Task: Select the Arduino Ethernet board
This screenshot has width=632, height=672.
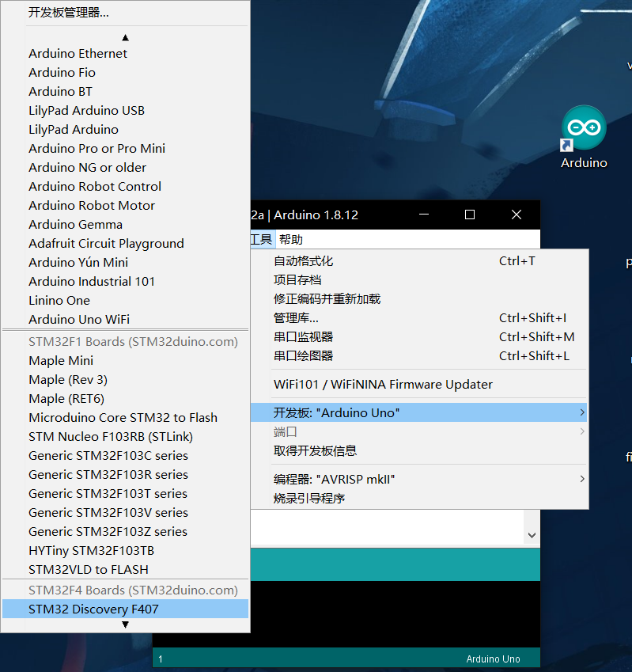Action: 125,54
